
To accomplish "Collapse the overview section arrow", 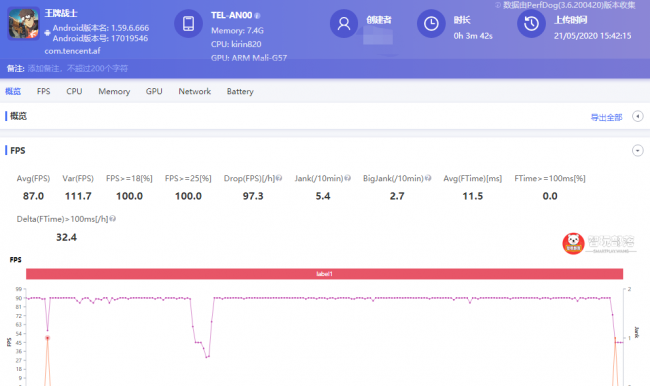I will click(x=638, y=117).
